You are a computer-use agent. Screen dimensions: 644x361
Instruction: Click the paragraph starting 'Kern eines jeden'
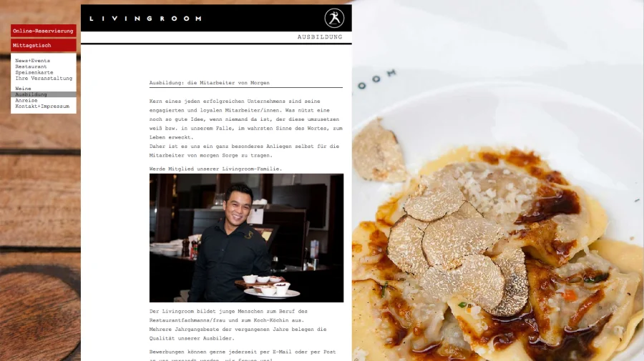245,128
